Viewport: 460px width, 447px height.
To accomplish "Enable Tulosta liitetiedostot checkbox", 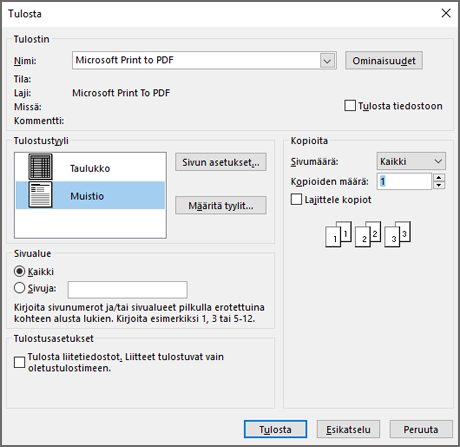I will [x=20, y=362].
